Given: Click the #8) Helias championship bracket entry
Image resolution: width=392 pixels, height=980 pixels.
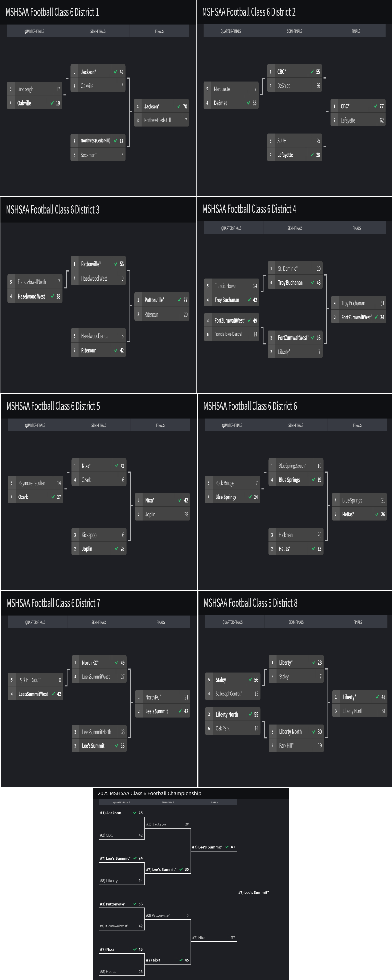Looking at the screenshot, I should pos(108,971).
